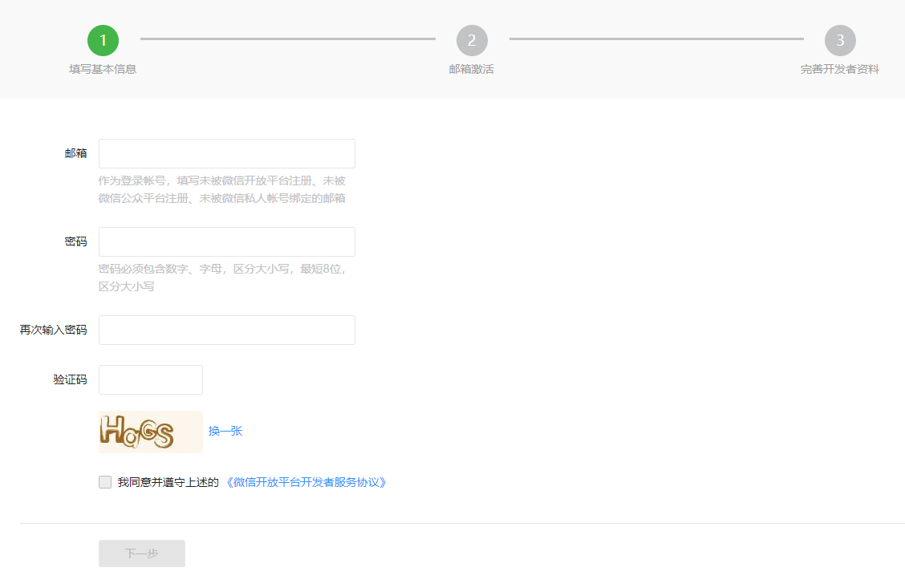The height and width of the screenshot is (588, 905).
Task: Focus the 再次输入密码 confirm password field
Action: coord(227,330)
